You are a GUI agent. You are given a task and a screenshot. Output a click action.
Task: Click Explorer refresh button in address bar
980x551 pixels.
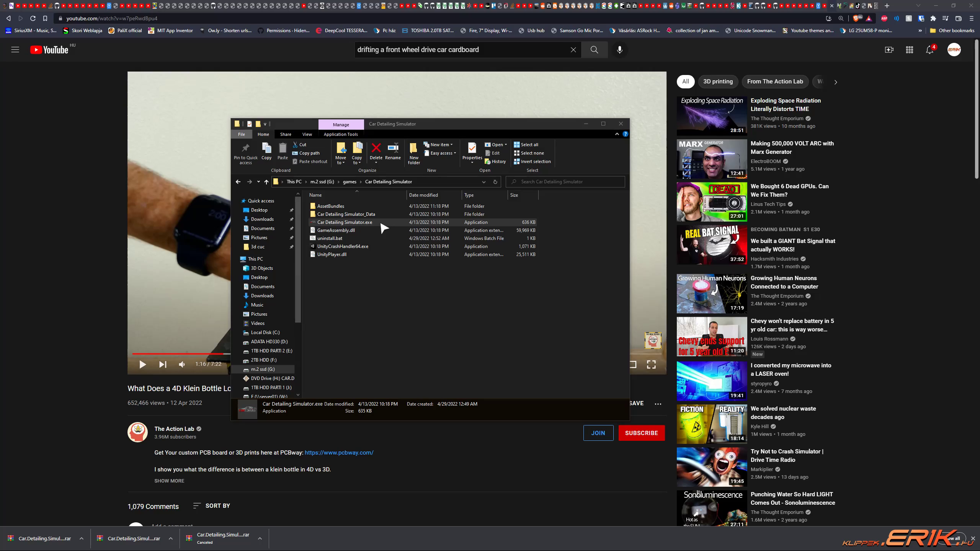click(495, 182)
